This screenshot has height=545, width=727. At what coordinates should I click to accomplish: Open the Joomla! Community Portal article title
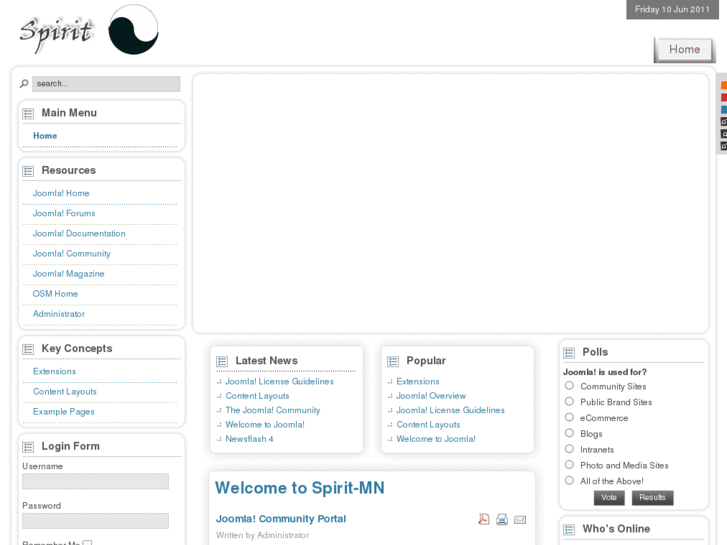(x=281, y=519)
